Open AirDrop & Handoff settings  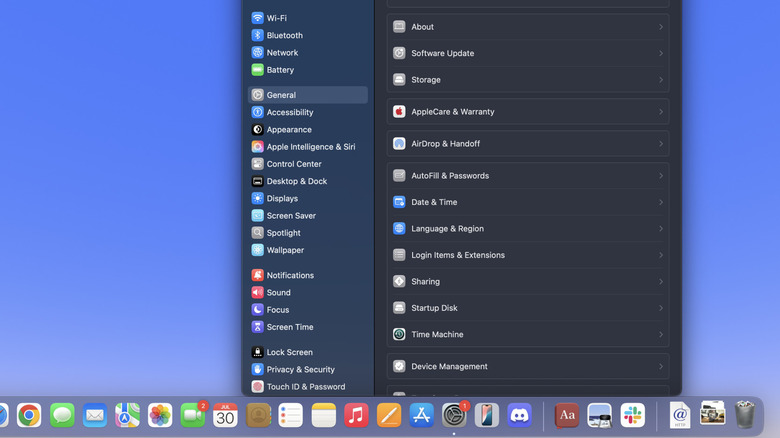click(x=528, y=144)
